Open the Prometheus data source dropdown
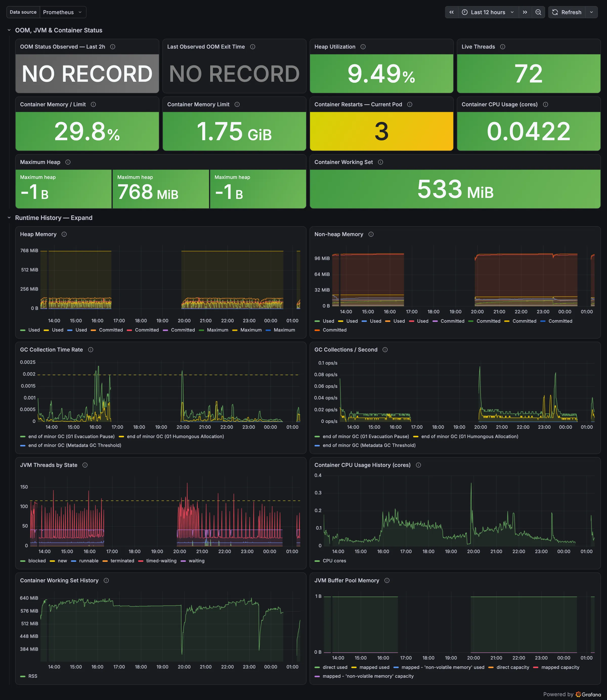This screenshot has width=607, height=700. pos(63,12)
